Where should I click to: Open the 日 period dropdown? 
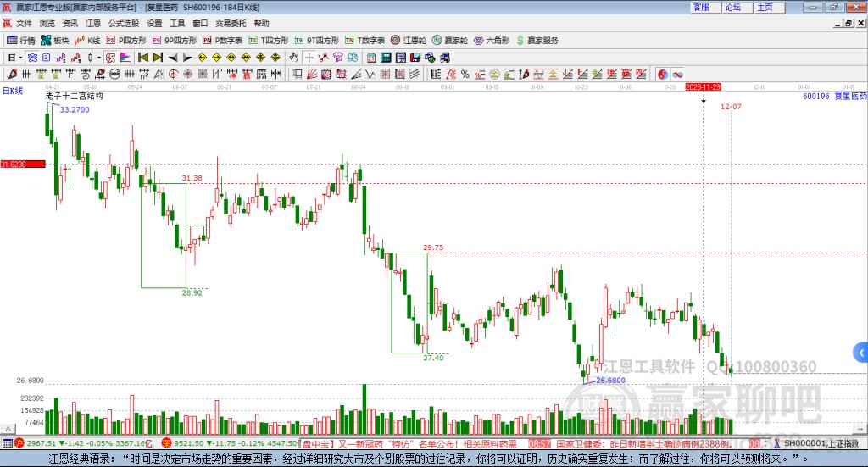[x=15, y=58]
